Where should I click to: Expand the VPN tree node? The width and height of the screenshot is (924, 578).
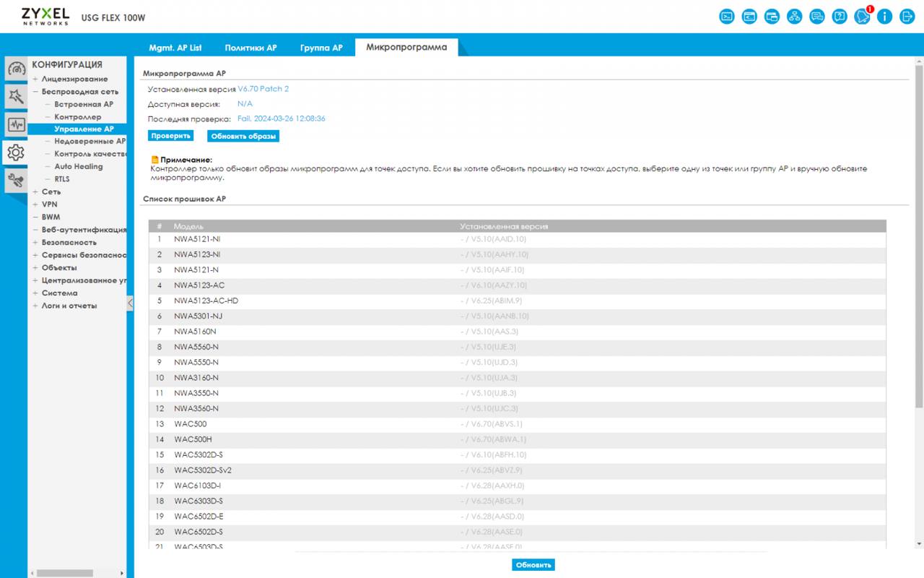coord(35,204)
